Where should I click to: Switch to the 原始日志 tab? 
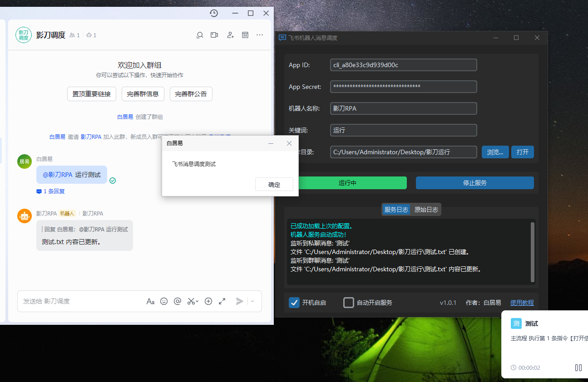pos(426,210)
